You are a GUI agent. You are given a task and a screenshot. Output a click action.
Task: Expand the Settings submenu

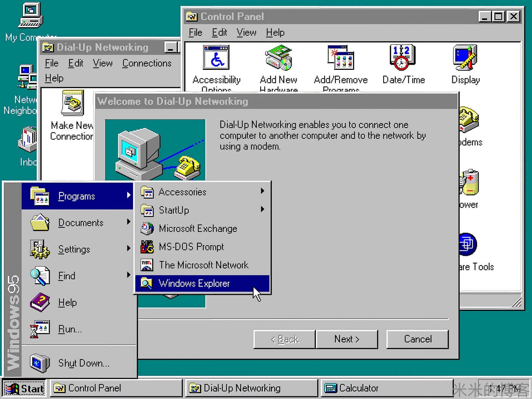pyautogui.click(x=74, y=249)
